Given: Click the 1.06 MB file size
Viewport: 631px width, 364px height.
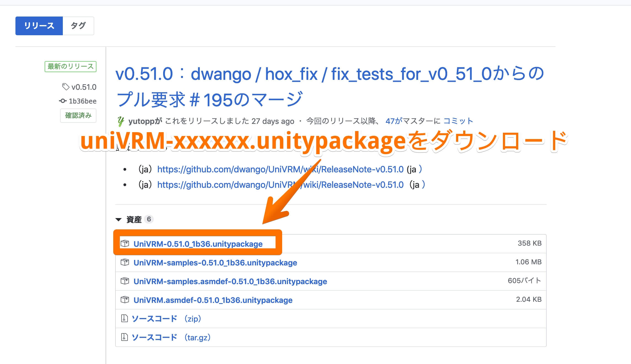Looking at the screenshot, I should 528,262.
